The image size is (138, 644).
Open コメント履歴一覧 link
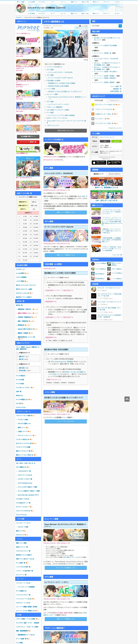tap(116, 86)
